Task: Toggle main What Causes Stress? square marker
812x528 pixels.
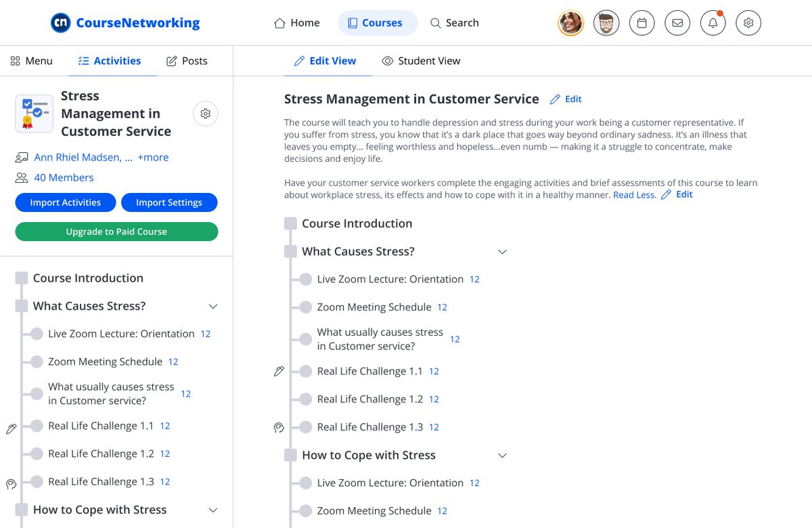Action: [x=290, y=251]
